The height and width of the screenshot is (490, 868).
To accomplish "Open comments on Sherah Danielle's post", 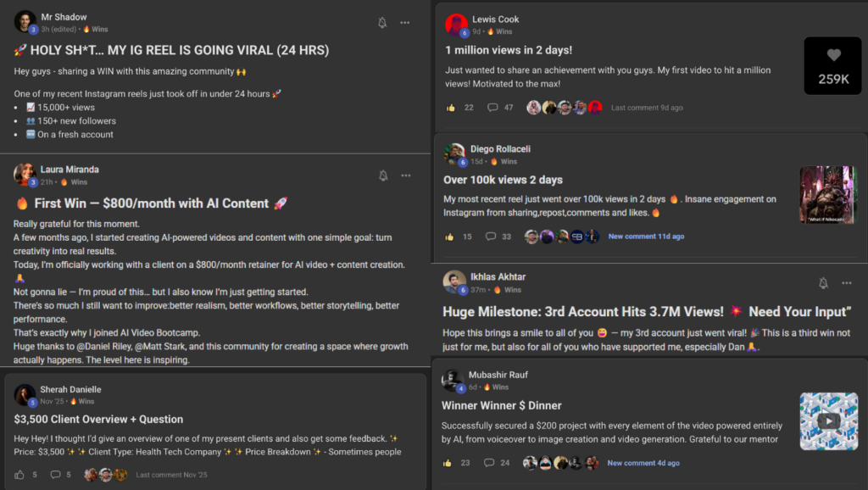I will pos(55,475).
